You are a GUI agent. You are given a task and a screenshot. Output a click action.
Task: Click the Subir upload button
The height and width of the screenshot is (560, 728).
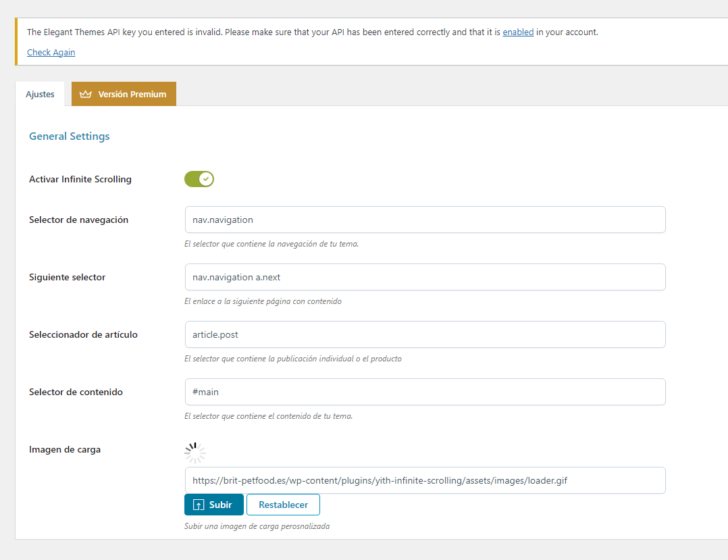(x=214, y=505)
